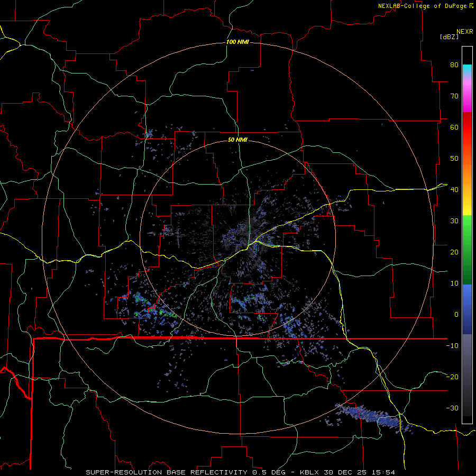
Task: Click the -20 dBZ scale value
Action: pyautogui.click(x=452, y=377)
